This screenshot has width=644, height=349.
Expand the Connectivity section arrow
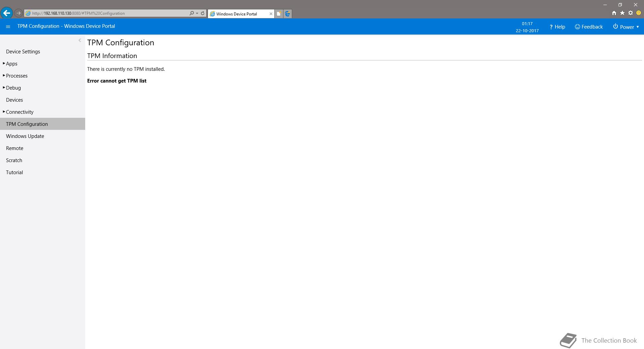click(4, 111)
